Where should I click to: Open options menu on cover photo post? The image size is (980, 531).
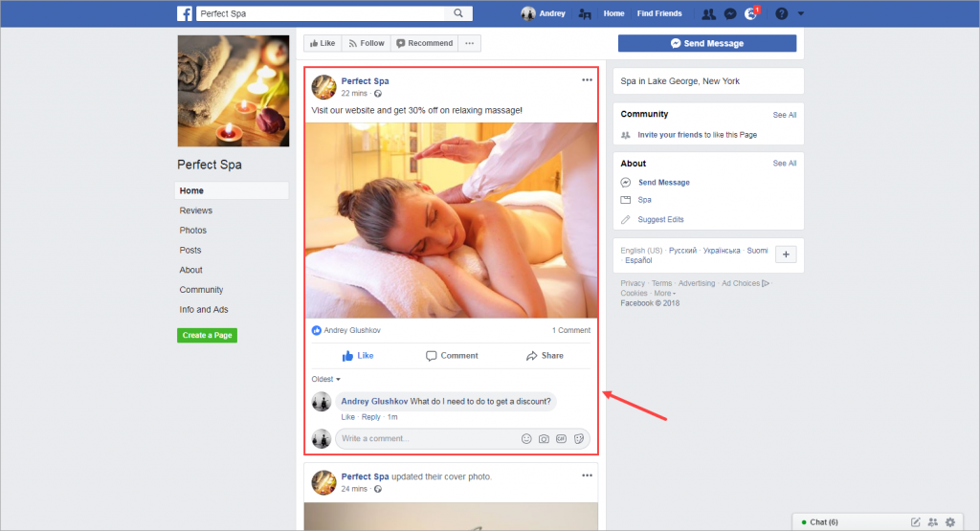coord(587,476)
